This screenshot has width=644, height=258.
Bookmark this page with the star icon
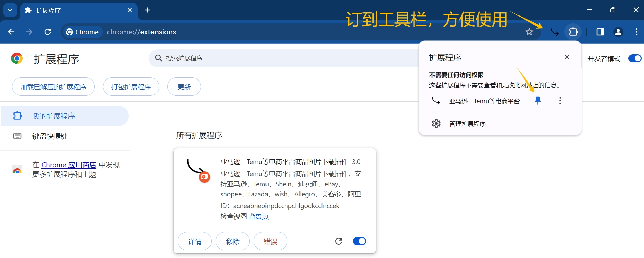click(529, 32)
